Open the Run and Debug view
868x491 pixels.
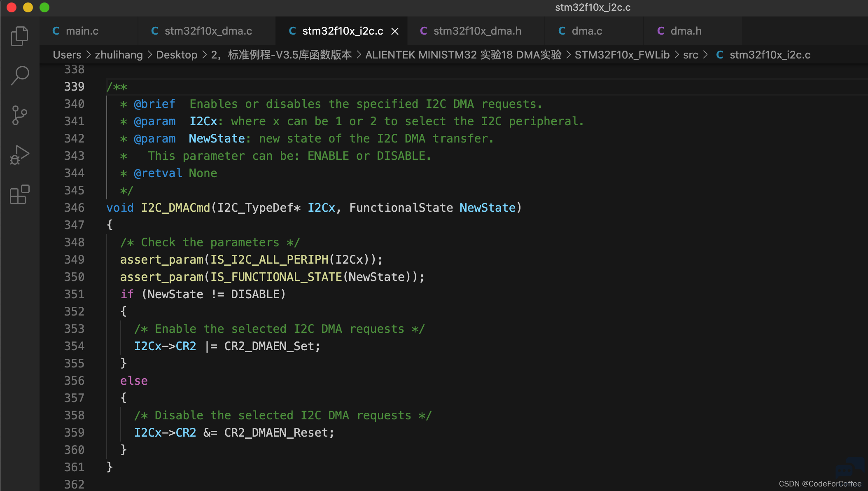coord(19,155)
